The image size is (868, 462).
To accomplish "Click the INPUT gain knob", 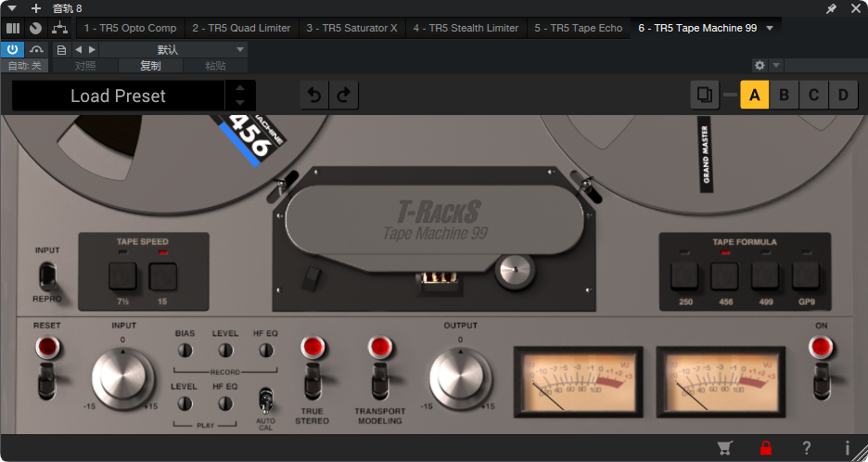I will 123,378.
